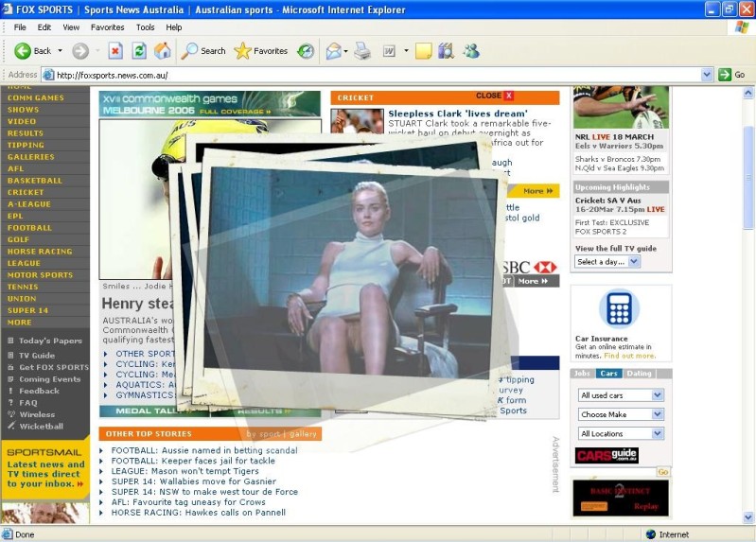
Task: Click Wicketball in the sidebar
Action: (41, 427)
